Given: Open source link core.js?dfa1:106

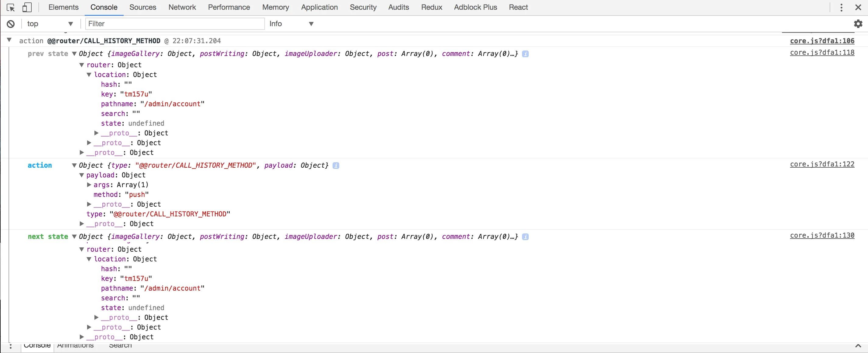Looking at the screenshot, I should pyautogui.click(x=822, y=41).
